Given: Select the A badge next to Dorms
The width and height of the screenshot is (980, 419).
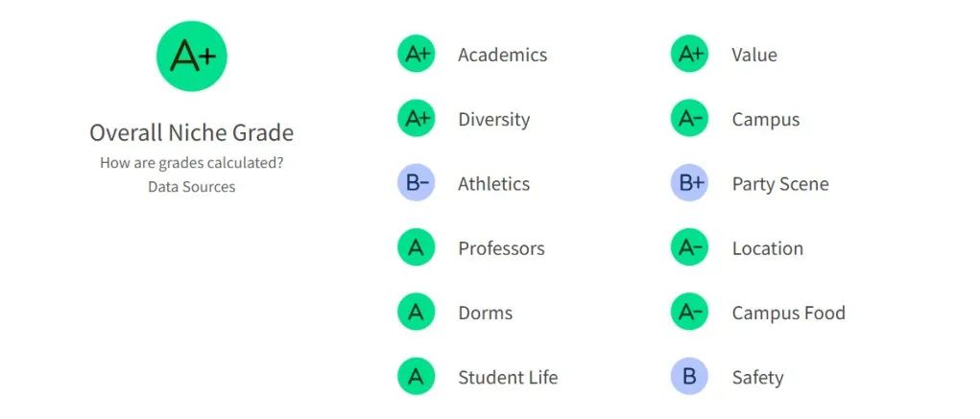Looking at the screenshot, I should coord(417,313).
